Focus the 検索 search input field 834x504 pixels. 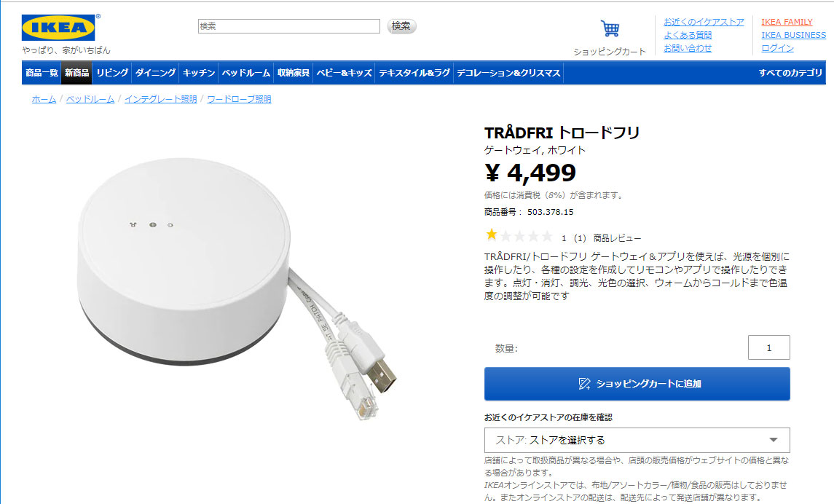coord(289,26)
